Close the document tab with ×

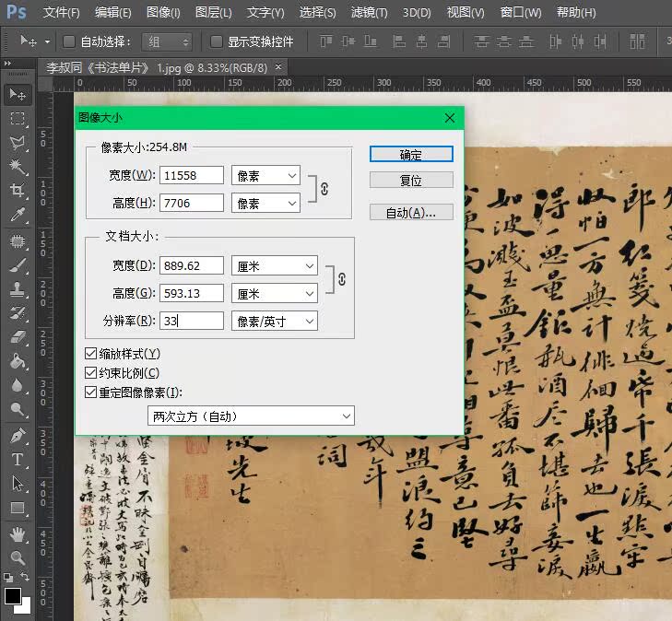278,67
